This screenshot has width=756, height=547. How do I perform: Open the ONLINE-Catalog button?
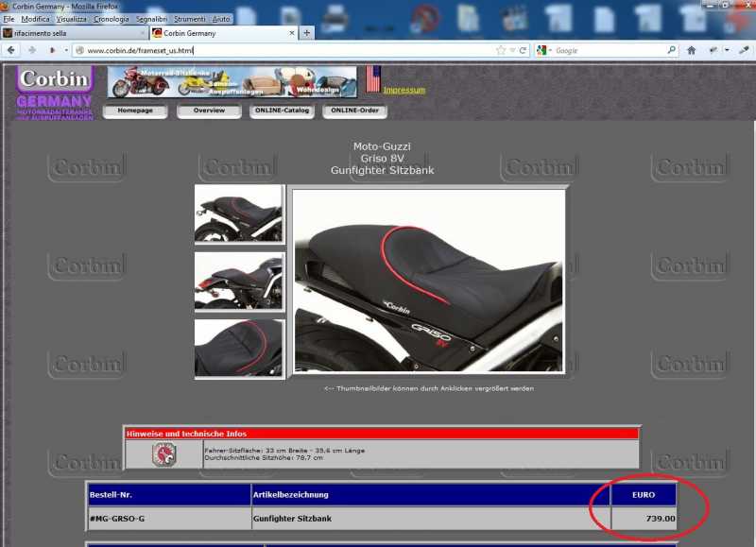click(282, 111)
